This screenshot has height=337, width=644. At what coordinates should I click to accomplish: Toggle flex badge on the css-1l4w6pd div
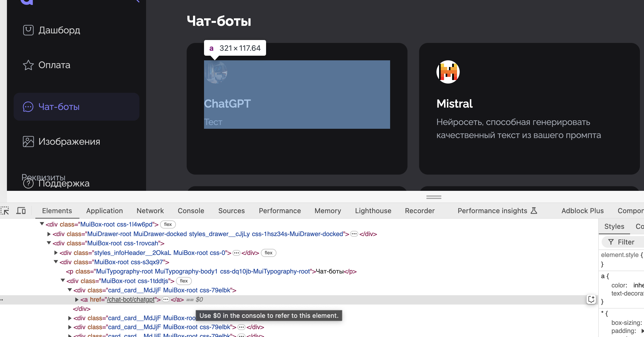[x=168, y=224]
